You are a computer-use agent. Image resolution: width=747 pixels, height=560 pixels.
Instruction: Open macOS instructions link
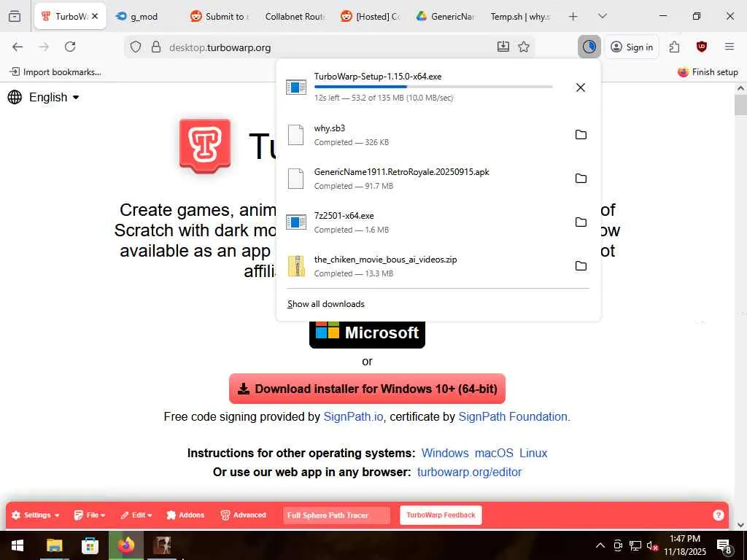click(494, 453)
